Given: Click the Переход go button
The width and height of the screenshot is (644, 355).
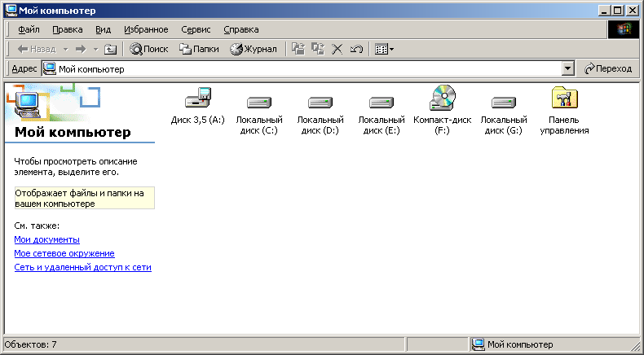Looking at the screenshot, I should pos(608,69).
